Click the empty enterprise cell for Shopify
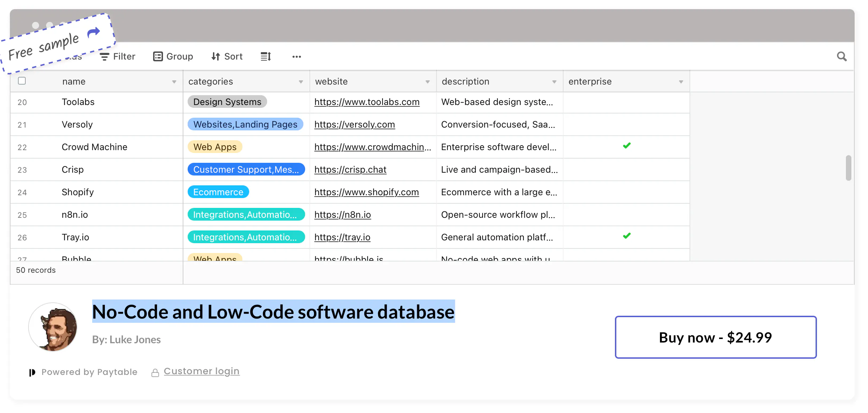 (x=627, y=192)
